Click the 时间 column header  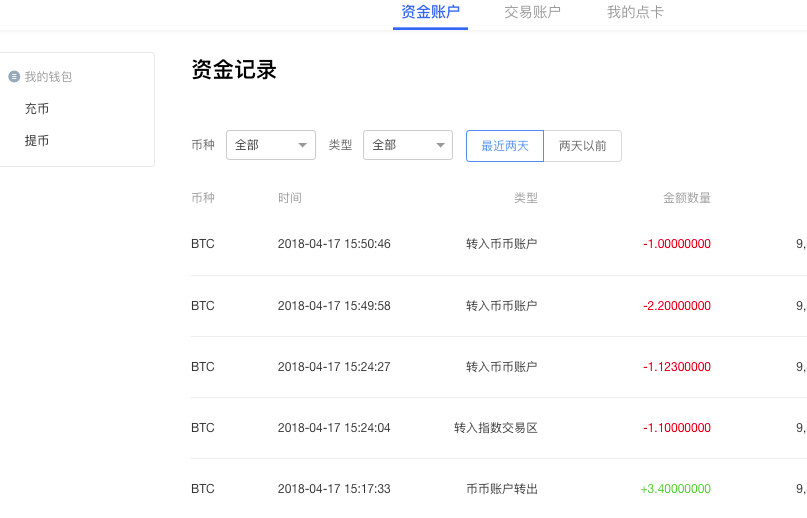click(x=290, y=198)
